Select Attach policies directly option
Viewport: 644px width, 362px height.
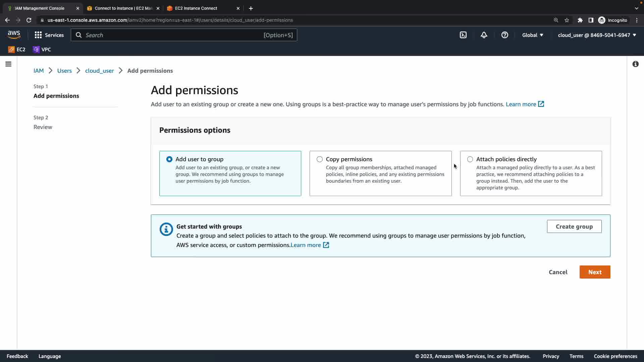(470, 159)
